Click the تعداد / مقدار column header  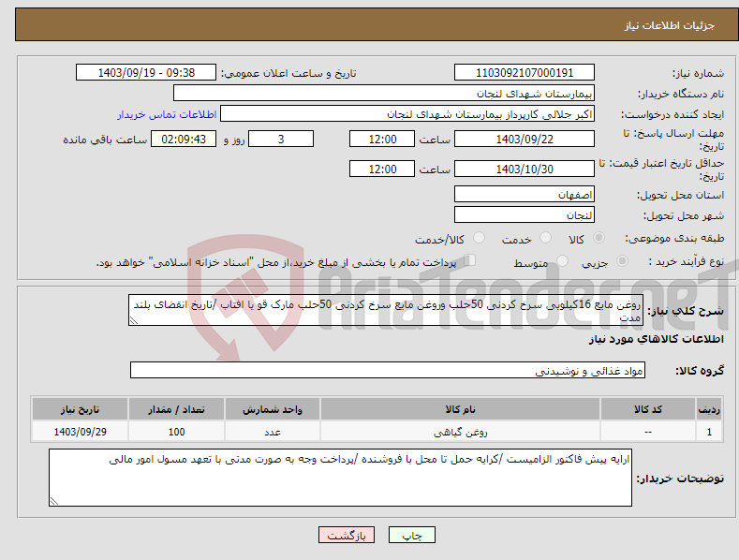176,409
